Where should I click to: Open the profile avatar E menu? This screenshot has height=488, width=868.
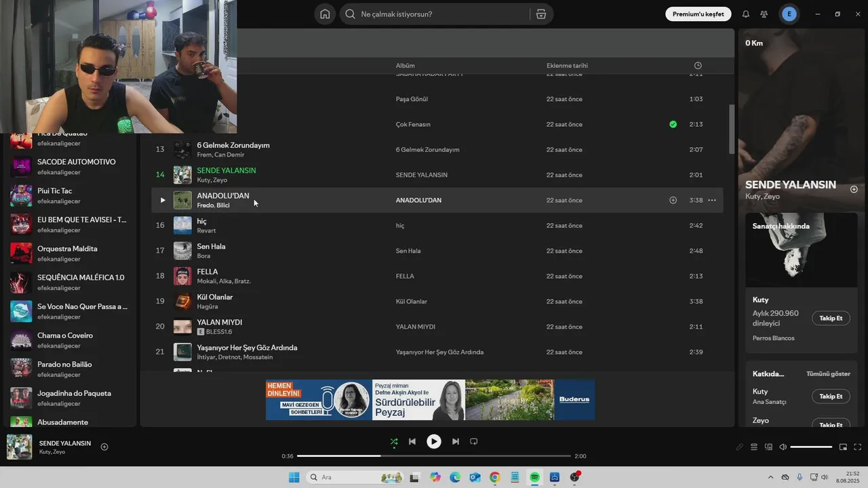[x=789, y=14]
